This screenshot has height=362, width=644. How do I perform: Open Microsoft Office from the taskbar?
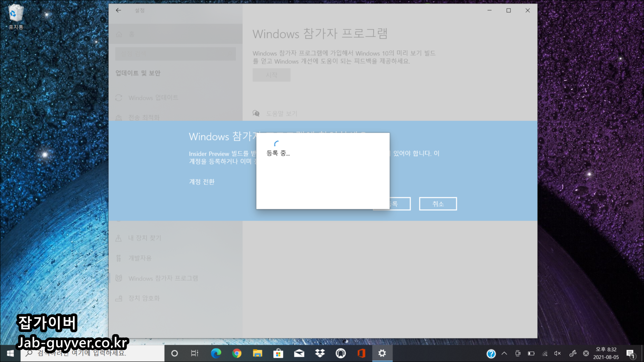point(361,353)
